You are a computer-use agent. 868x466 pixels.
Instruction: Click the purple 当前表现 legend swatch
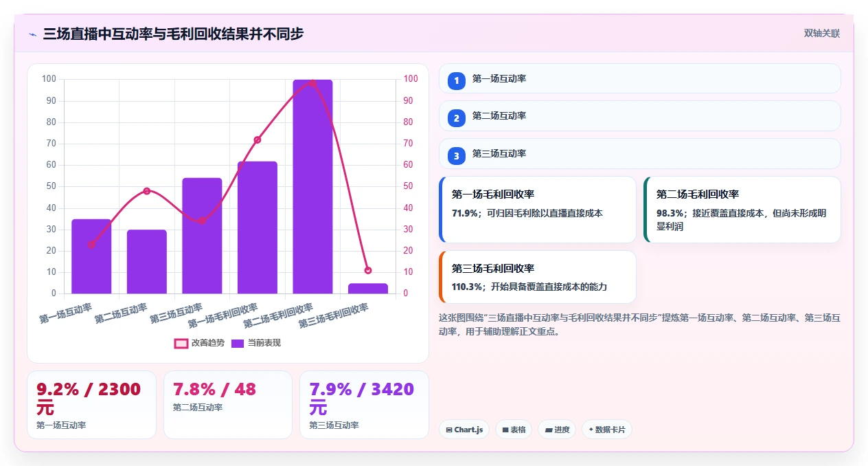point(238,343)
